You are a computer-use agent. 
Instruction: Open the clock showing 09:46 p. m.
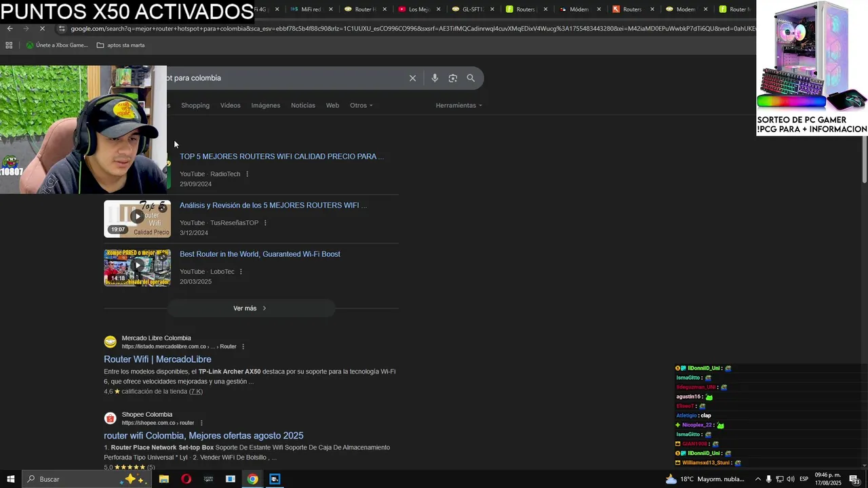pos(828,479)
